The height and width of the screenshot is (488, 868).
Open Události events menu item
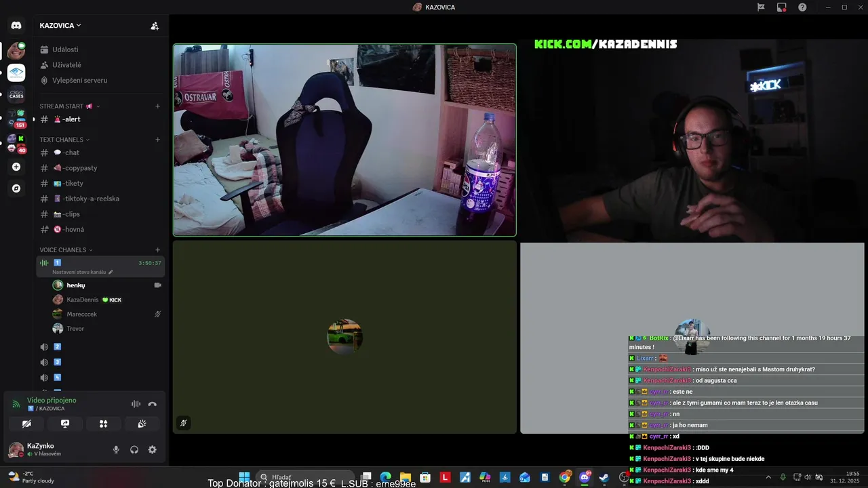point(100,49)
